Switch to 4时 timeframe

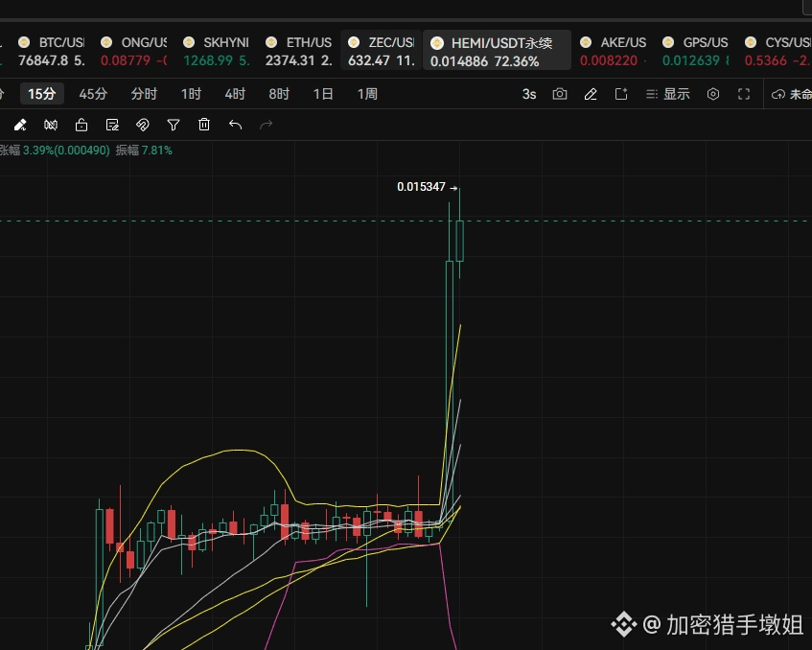(x=235, y=94)
